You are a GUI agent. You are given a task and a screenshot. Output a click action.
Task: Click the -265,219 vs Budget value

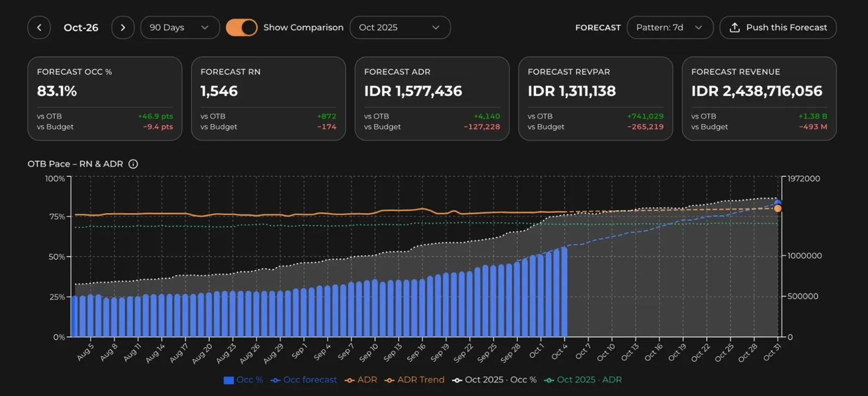(646, 127)
